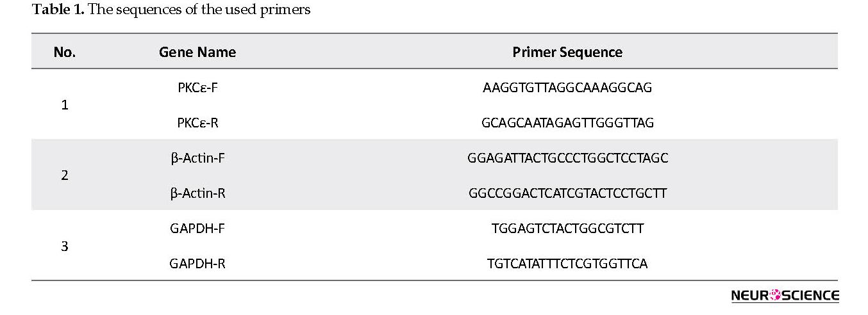Click the β-Actin-F gene name cell
The width and height of the screenshot is (868, 315).
click(x=197, y=158)
